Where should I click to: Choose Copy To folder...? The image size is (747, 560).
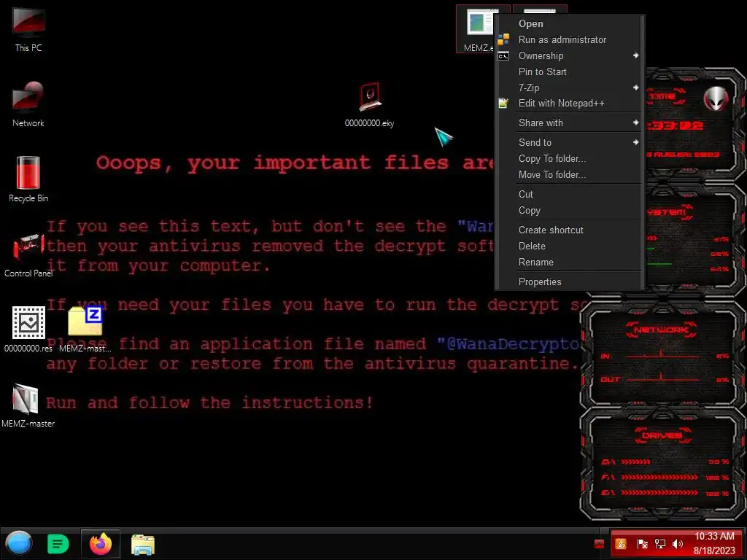coord(569,158)
